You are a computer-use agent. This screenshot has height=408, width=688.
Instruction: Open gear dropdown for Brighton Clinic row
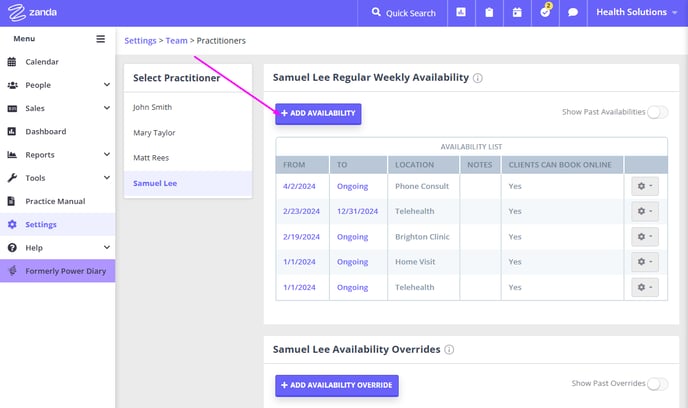point(645,236)
